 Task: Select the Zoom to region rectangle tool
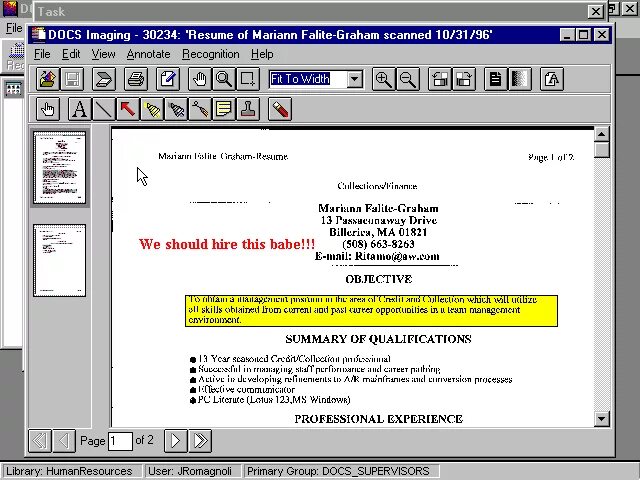tap(248, 79)
